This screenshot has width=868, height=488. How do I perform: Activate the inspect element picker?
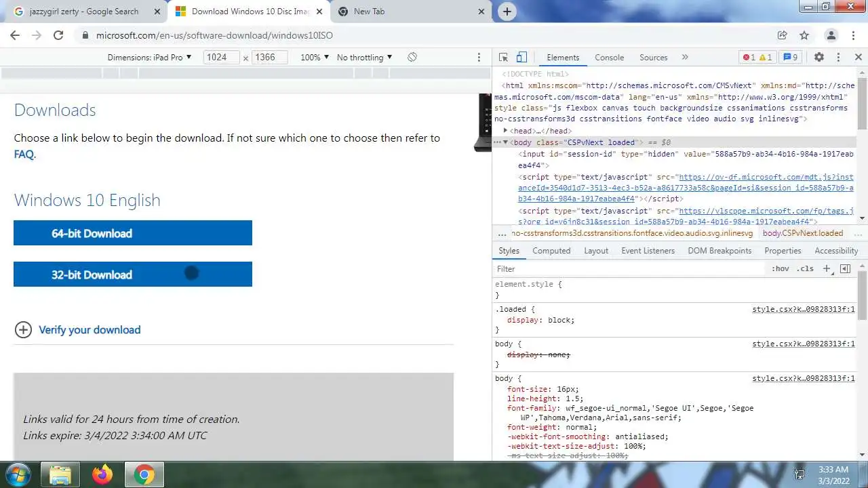pos(503,58)
